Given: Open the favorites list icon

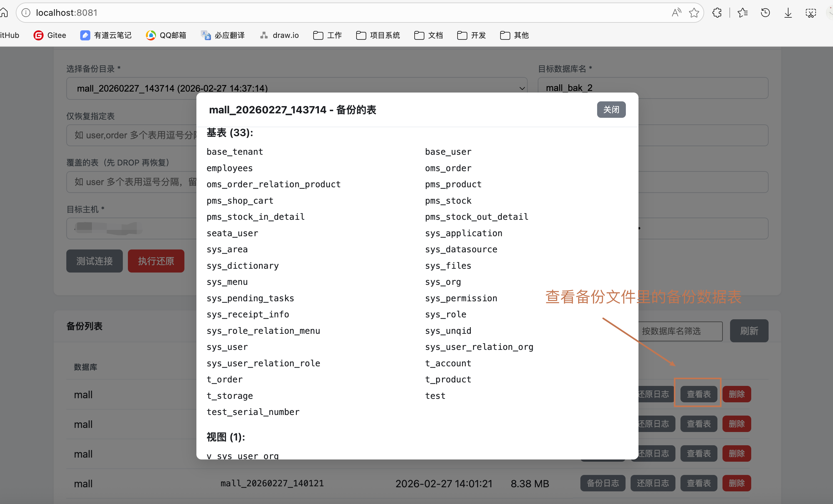Looking at the screenshot, I should (x=742, y=13).
